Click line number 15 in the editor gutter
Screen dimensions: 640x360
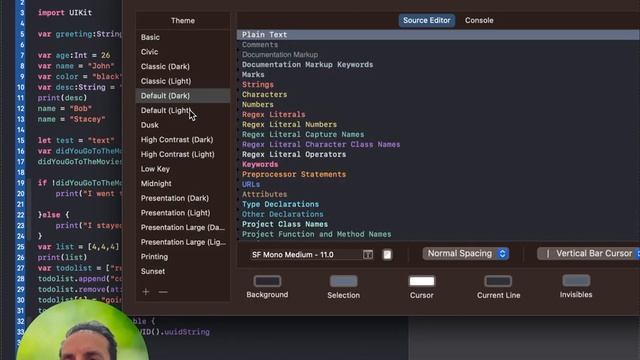(x=20, y=140)
